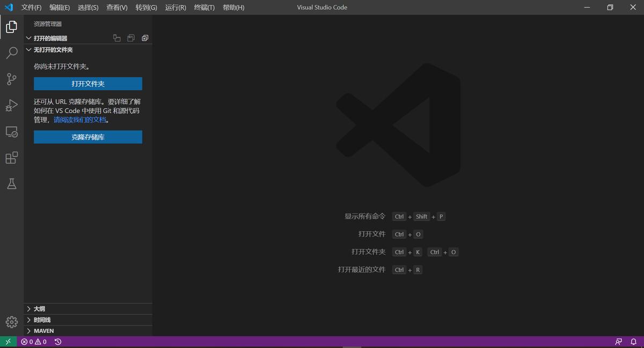Open errors and warnings in status bar
This screenshot has height=348, width=644.
click(32, 342)
